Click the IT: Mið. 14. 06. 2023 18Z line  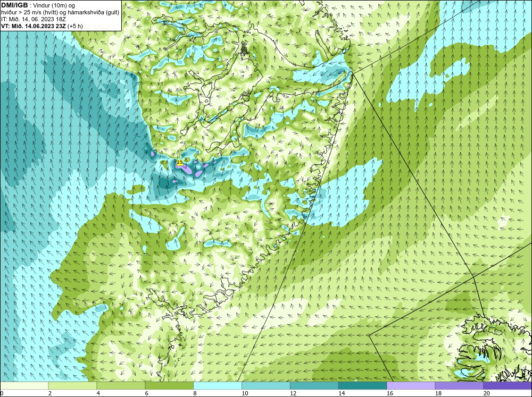34,19
